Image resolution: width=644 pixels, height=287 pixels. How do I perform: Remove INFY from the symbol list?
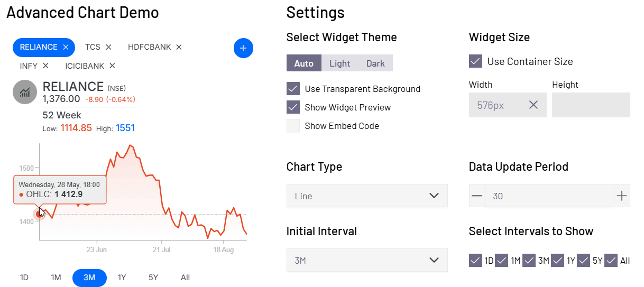click(45, 66)
